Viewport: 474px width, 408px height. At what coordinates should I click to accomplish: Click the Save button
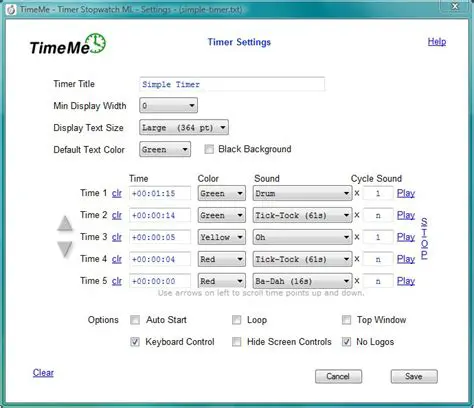(x=414, y=376)
